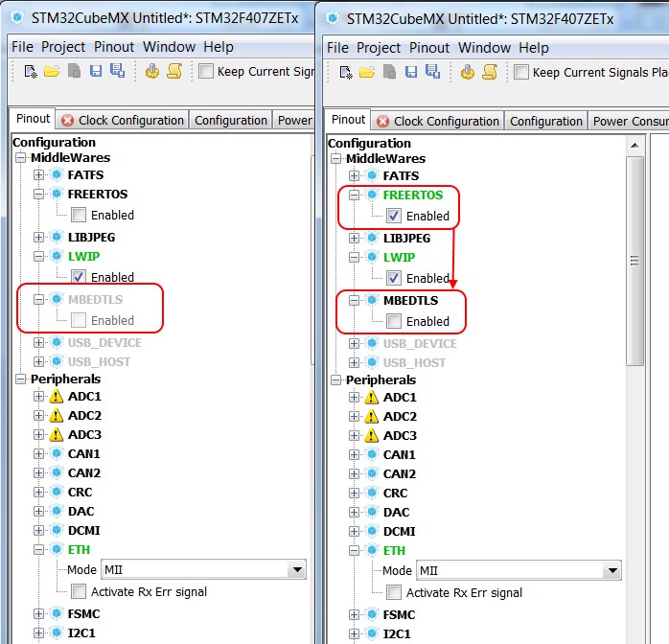669x644 pixels.
Task: Click ADC2 warning icon in right window
Action: click(371, 416)
